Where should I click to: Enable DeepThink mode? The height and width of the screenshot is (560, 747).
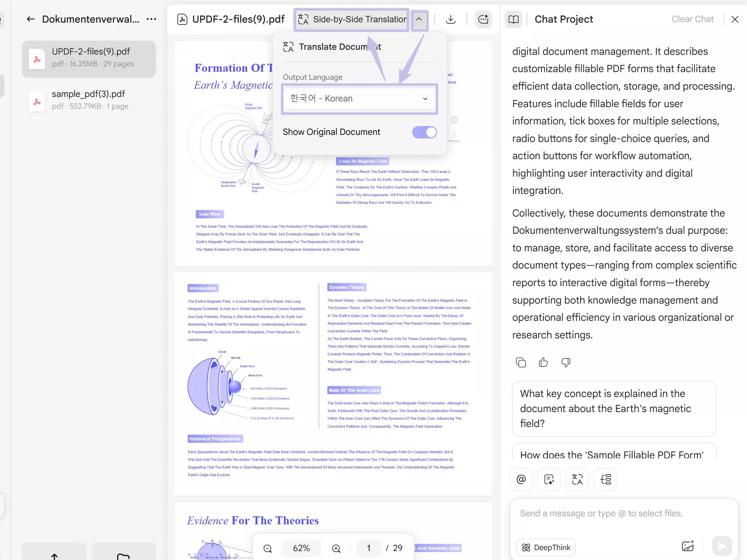point(545,547)
